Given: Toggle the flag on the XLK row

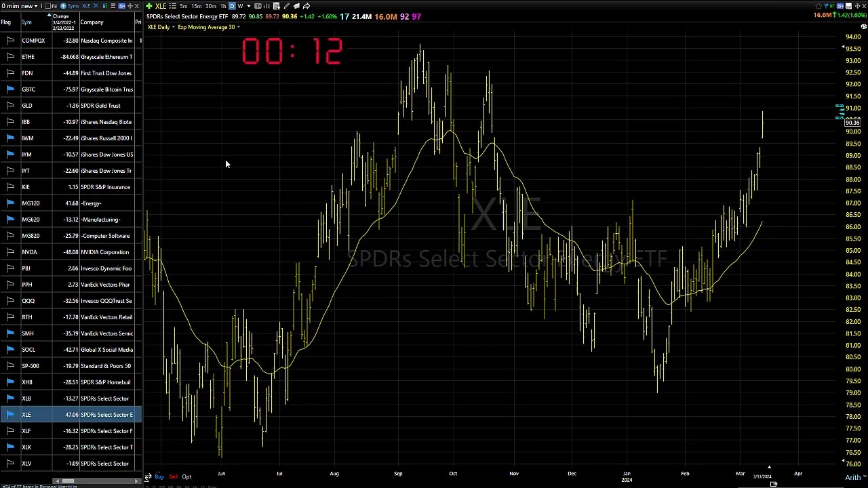Looking at the screenshot, I should click(x=10, y=447).
